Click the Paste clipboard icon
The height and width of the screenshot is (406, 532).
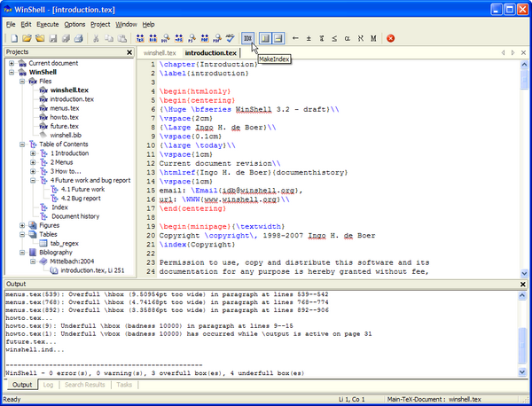pos(121,38)
